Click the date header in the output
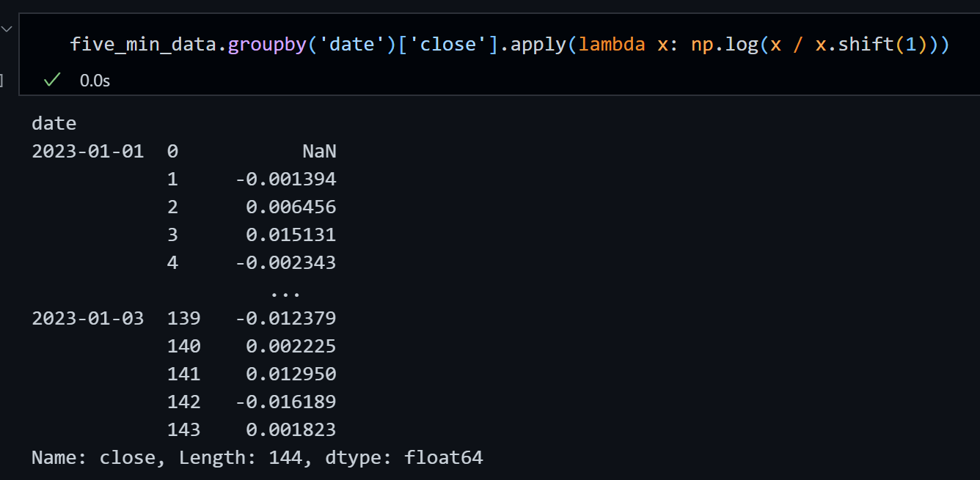The height and width of the screenshot is (480, 980). point(54,124)
